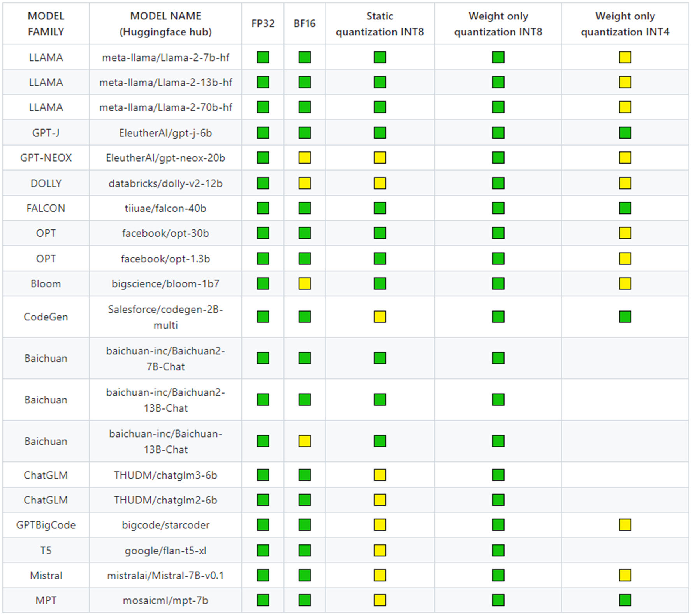This screenshot has height=616, width=693.
Task: Select model name tiiuae/falcon-40b
Action: [x=165, y=208]
